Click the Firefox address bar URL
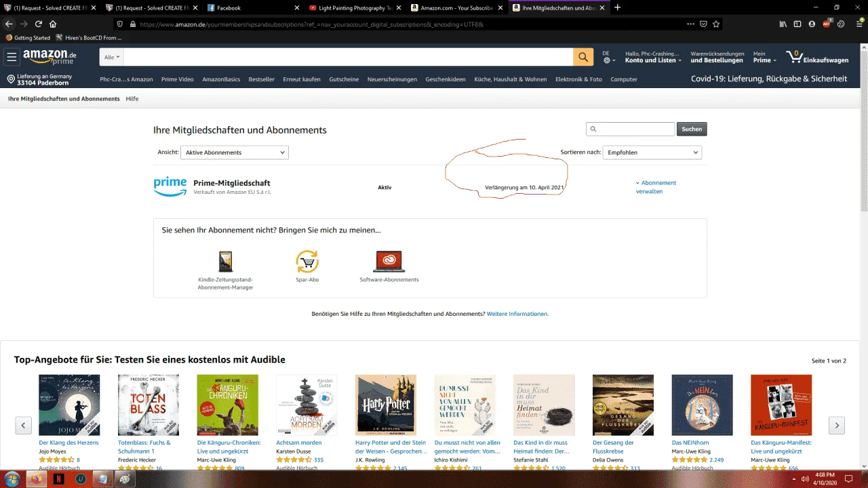 pos(312,24)
